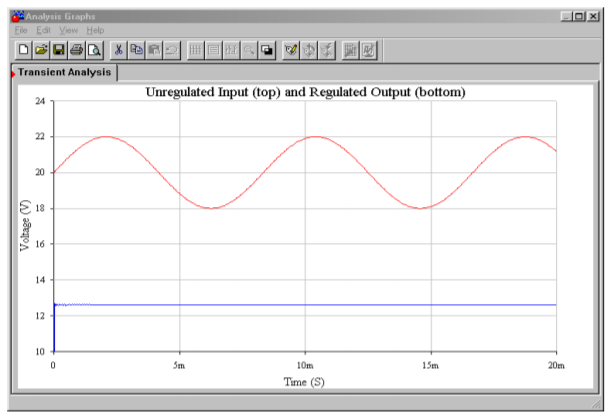
Task: Click the graph title text
Action: 306,92
